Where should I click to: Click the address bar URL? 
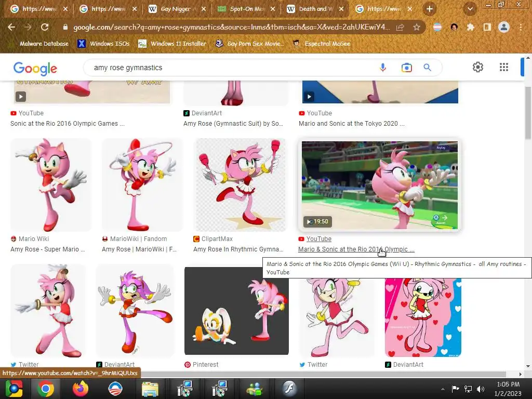(231, 27)
